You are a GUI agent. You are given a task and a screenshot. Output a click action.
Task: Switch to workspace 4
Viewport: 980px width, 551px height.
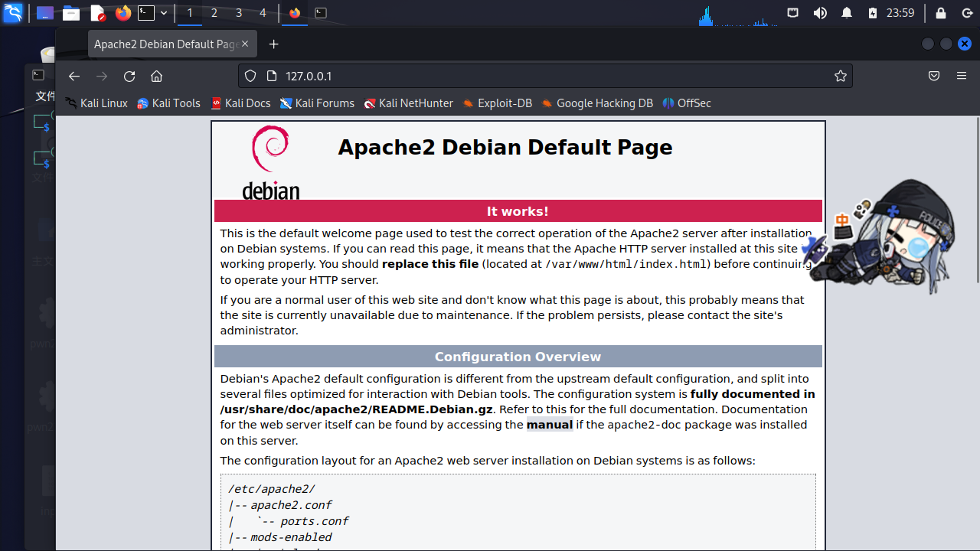coord(263,13)
